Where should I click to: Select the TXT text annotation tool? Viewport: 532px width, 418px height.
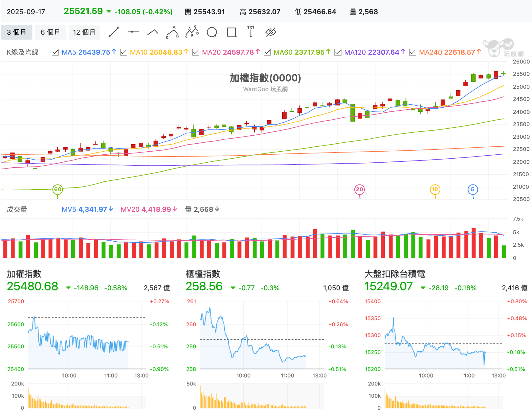(251, 32)
